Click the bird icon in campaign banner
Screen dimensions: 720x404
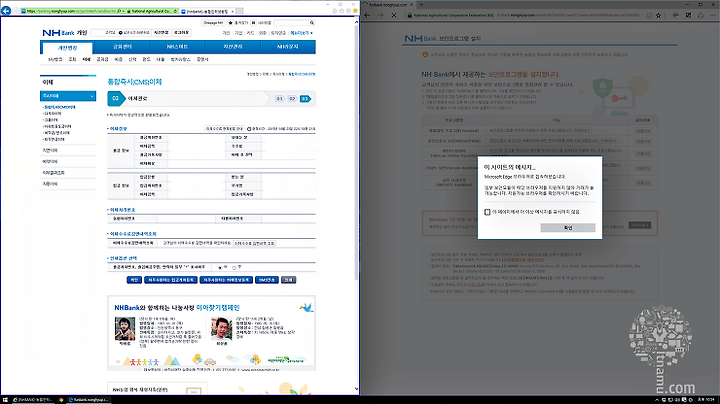(x=306, y=307)
